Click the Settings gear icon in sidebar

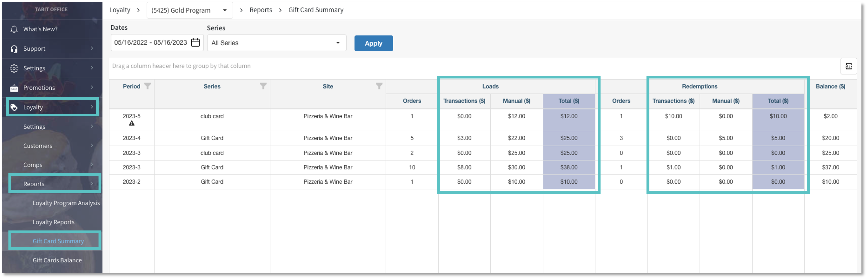(14, 69)
